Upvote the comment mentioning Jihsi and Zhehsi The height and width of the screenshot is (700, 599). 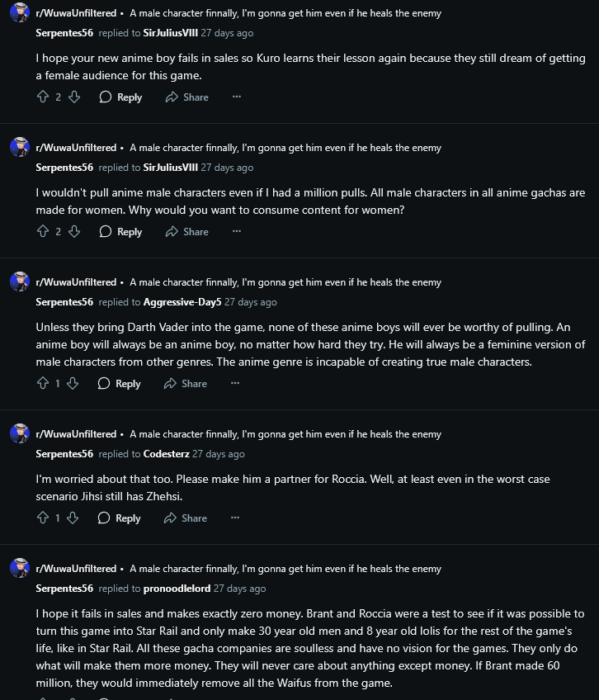click(43, 518)
